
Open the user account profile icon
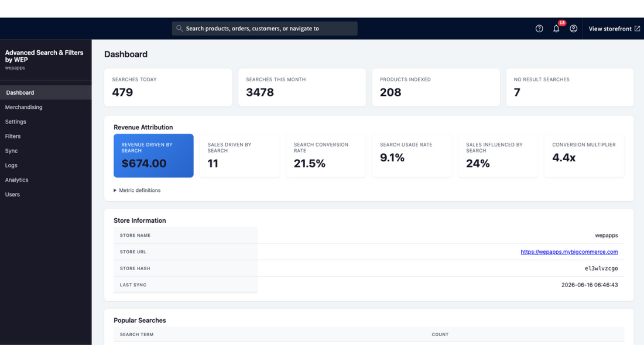click(x=573, y=29)
